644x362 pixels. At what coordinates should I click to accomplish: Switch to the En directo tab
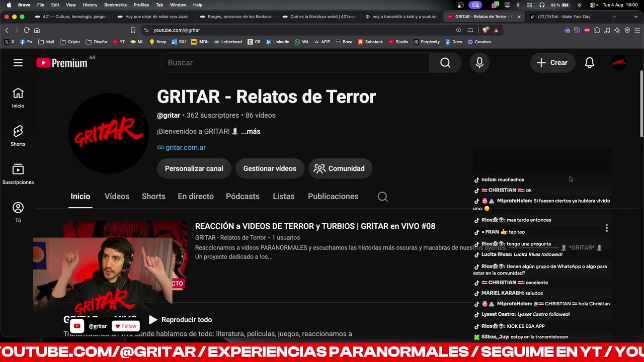pyautogui.click(x=196, y=197)
